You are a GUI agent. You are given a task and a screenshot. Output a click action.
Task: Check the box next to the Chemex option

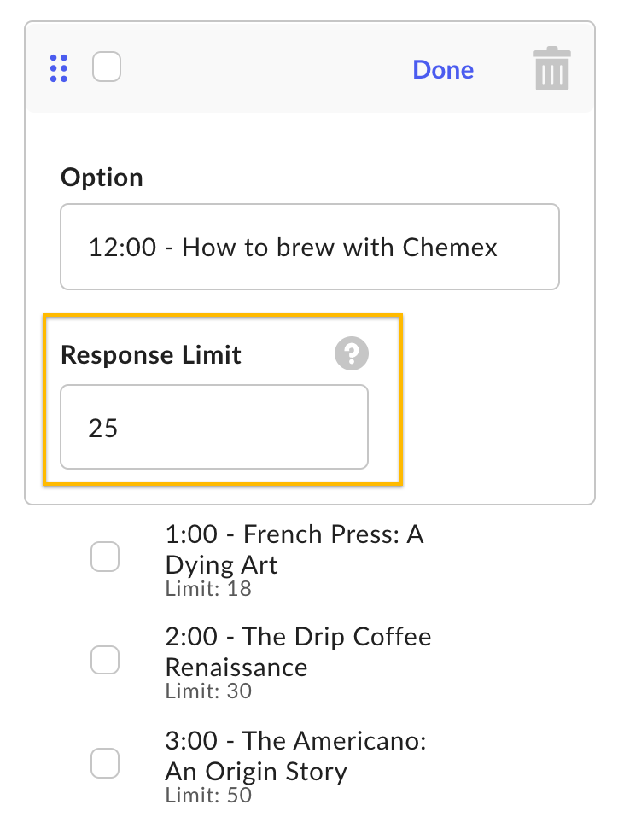click(x=107, y=67)
